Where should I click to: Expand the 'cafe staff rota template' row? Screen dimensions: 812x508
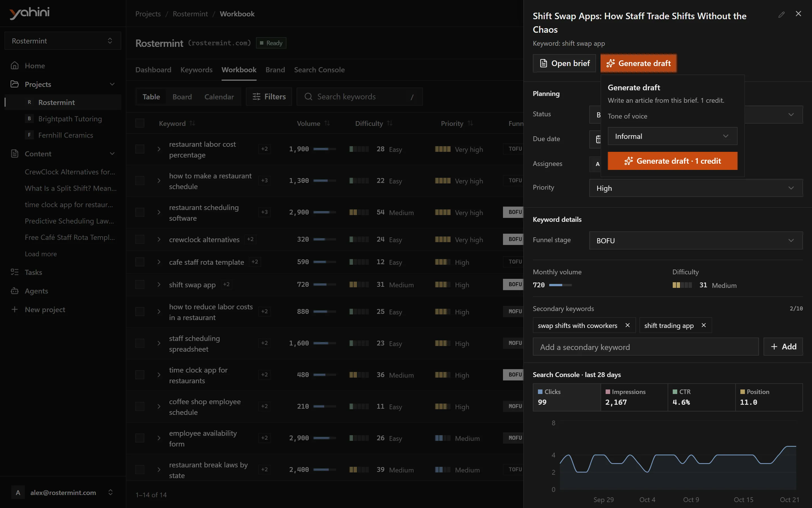click(159, 262)
